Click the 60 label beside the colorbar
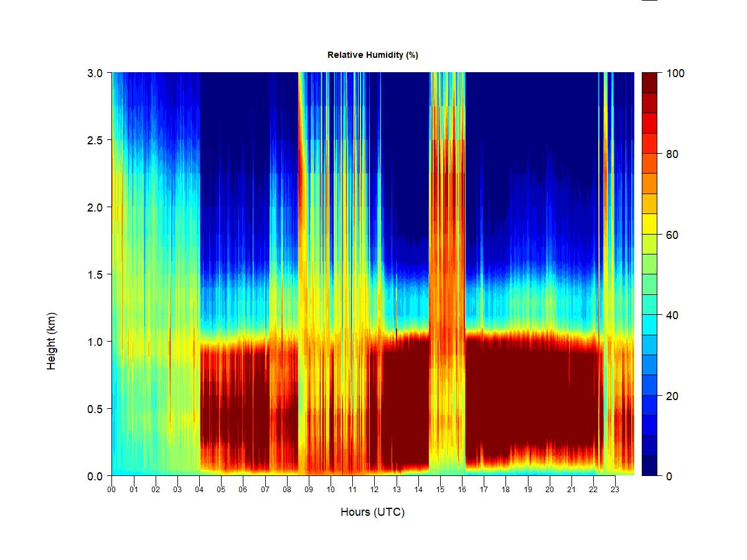The height and width of the screenshot is (560, 747). click(x=672, y=235)
